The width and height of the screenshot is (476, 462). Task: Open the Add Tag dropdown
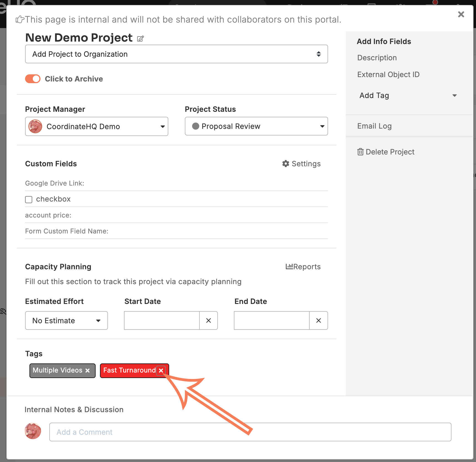[x=409, y=96]
